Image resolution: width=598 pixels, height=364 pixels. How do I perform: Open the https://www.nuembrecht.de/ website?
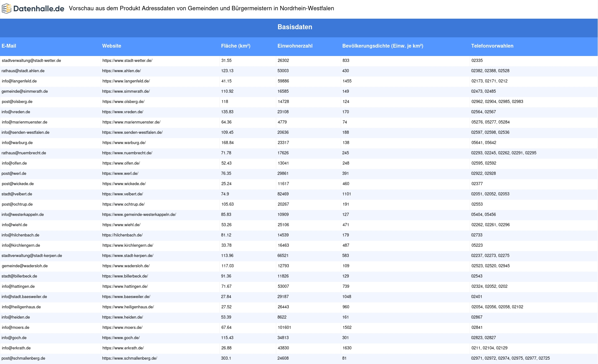tap(127, 153)
